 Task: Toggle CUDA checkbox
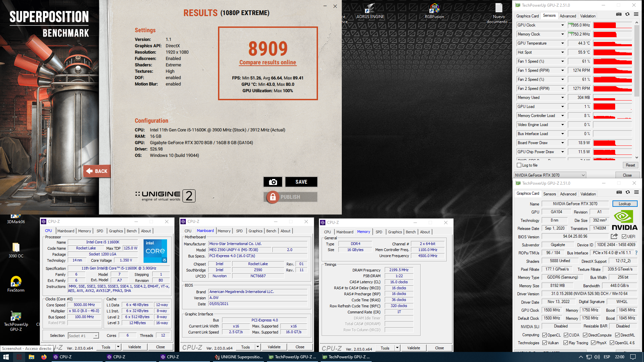coord(566,335)
